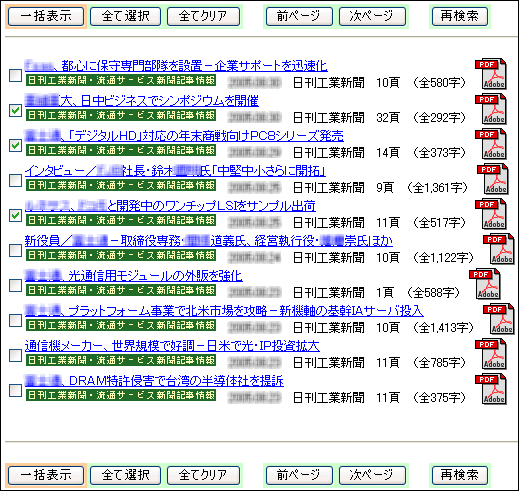Click the green database label under DRAM特許侵害
This screenshot has height=491, width=519.
point(121,395)
